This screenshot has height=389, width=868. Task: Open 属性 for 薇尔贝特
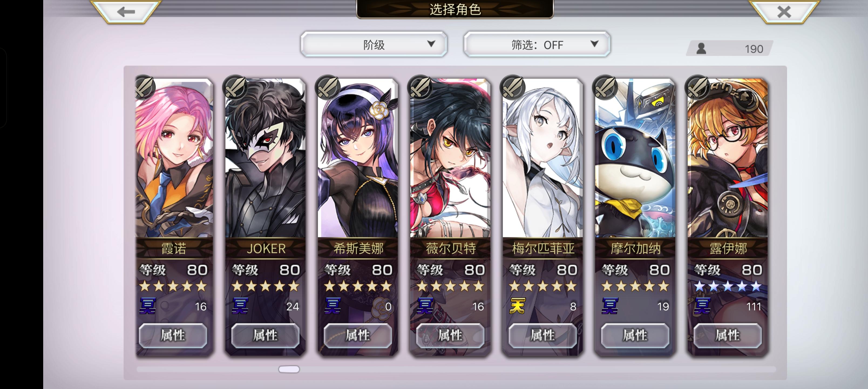[x=450, y=335]
